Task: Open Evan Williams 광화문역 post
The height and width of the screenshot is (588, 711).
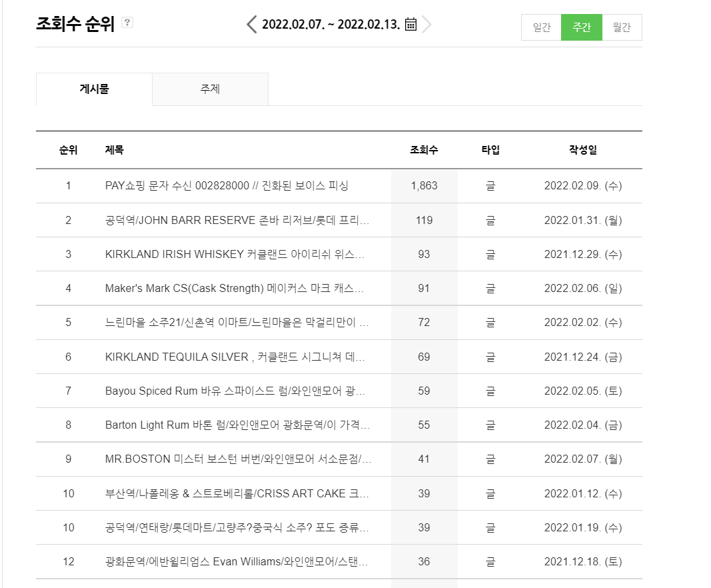Action: (237, 561)
